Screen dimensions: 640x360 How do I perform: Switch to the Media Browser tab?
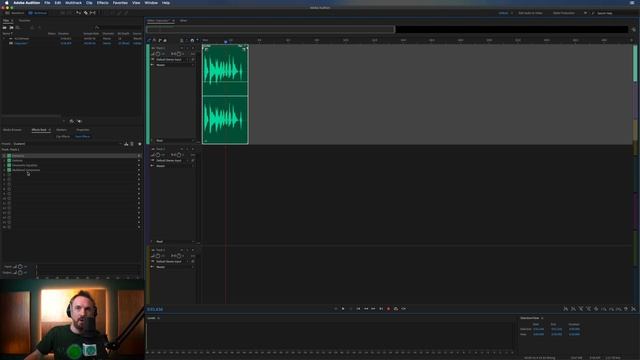click(12, 130)
